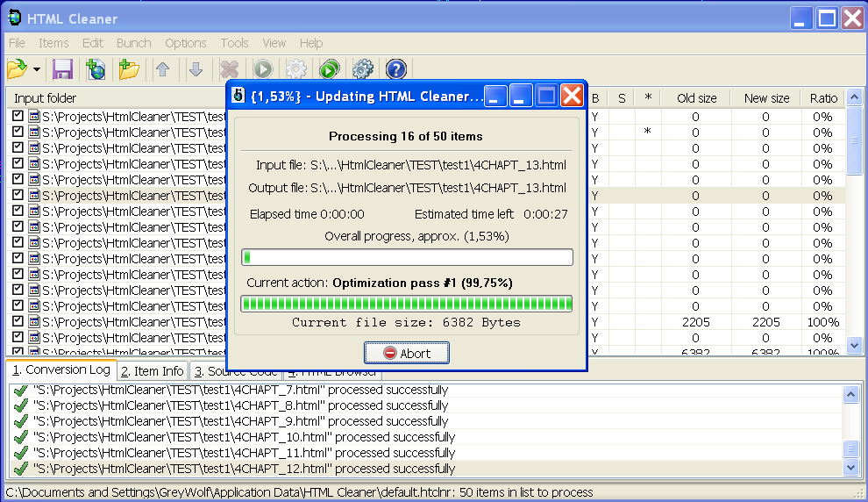The height and width of the screenshot is (502, 868).
Task: Click the asterisk column header
Action: click(x=648, y=98)
